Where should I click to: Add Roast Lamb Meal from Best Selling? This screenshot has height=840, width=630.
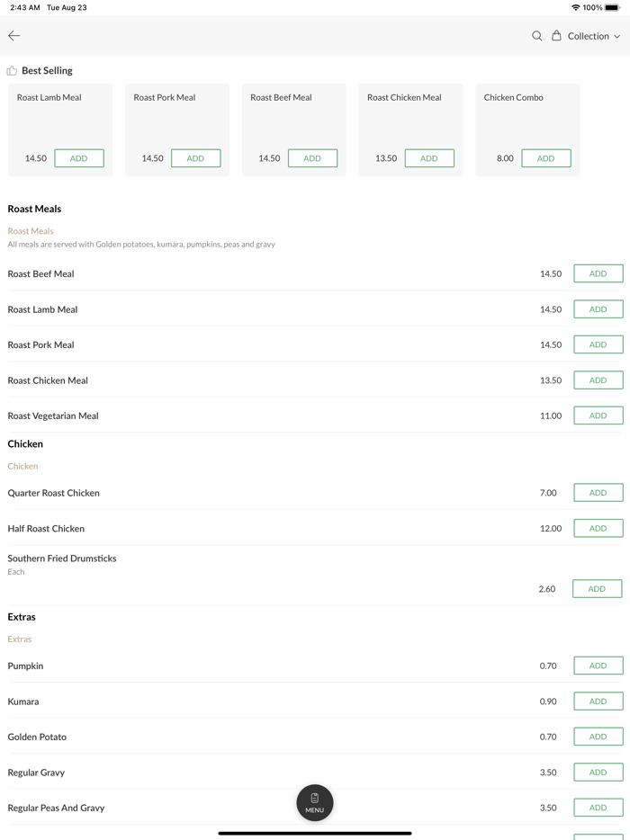point(79,158)
